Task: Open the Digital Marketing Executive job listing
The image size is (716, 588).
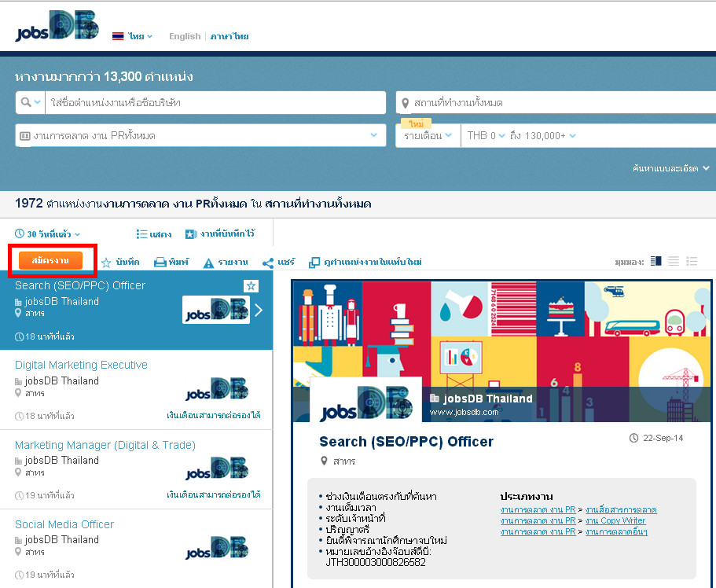Action: [x=81, y=365]
